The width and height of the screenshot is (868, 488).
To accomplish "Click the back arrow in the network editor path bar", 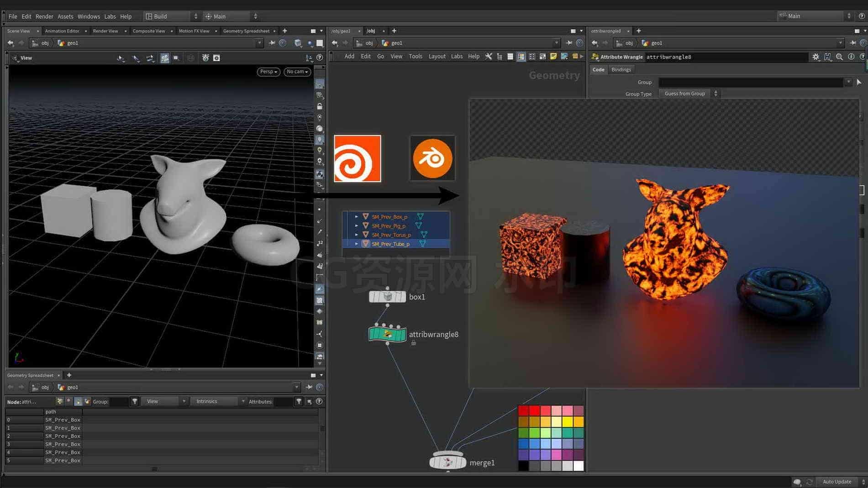I will 335,43.
